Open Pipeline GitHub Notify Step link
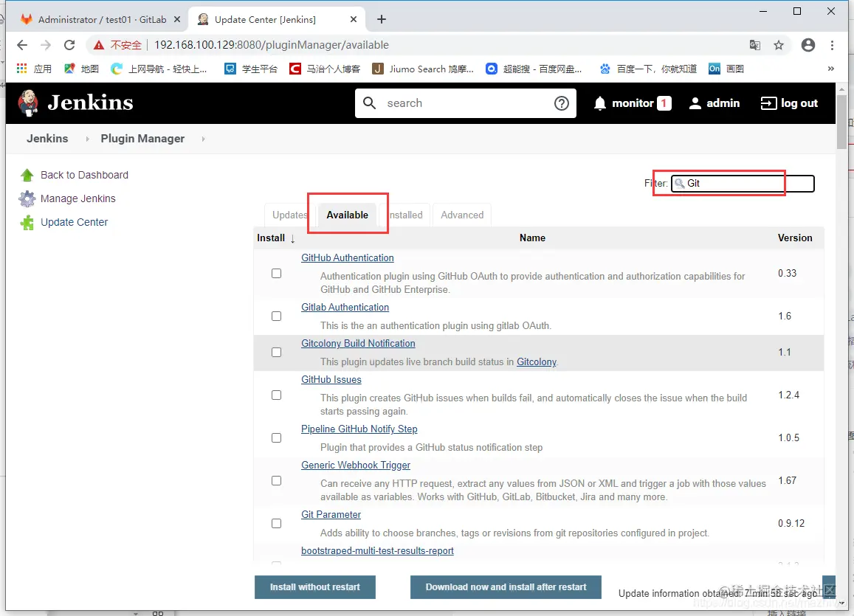The width and height of the screenshot is (854, 616). tap(359, 429)
